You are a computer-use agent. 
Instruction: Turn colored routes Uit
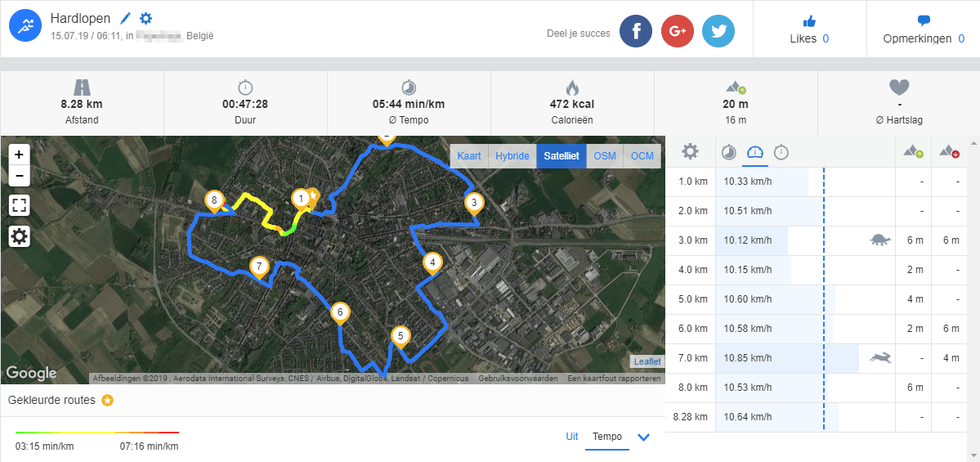click(572, 437)
